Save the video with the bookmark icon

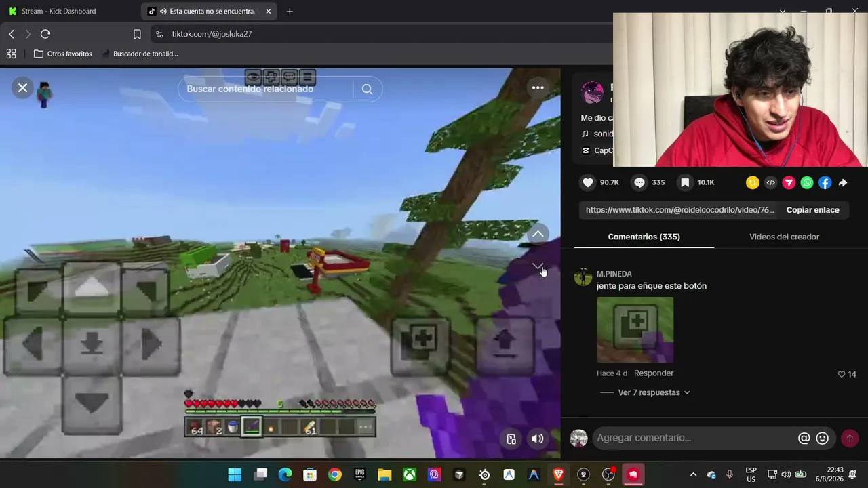685,182
